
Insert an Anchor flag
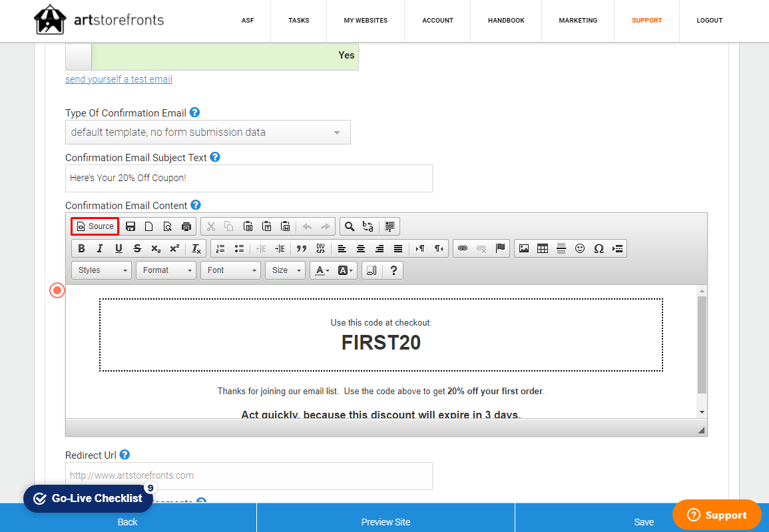pyautogui.click(x=500, y=248)
